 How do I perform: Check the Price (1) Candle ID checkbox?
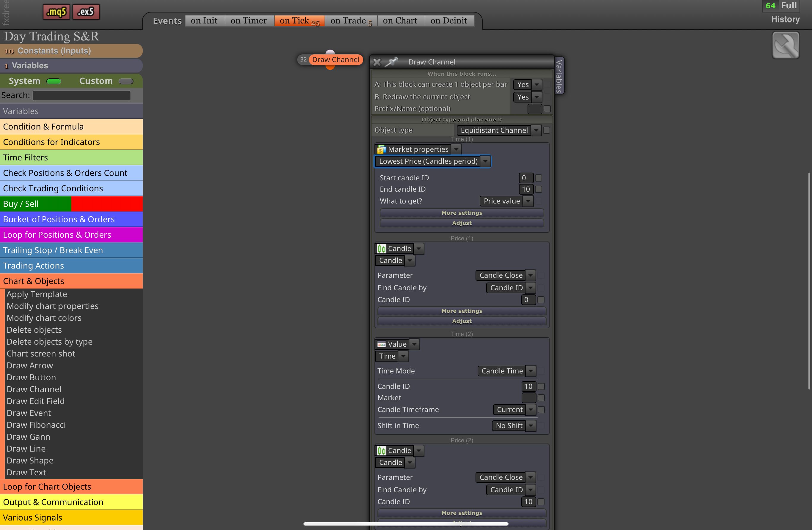pos(541,300)
